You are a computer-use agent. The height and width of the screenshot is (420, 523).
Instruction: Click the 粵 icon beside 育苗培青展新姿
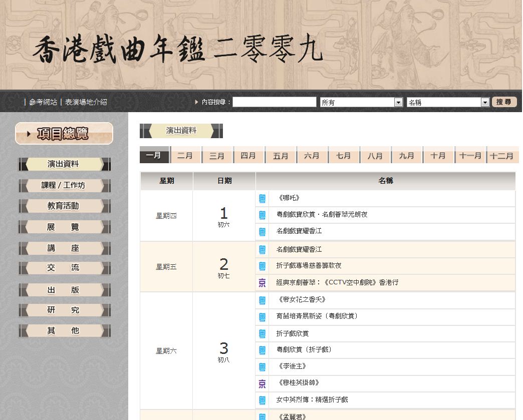point(262,317)
